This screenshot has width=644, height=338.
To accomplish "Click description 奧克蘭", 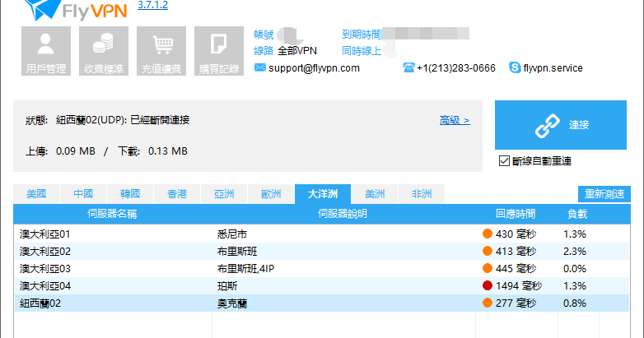I will click(232, 303).
